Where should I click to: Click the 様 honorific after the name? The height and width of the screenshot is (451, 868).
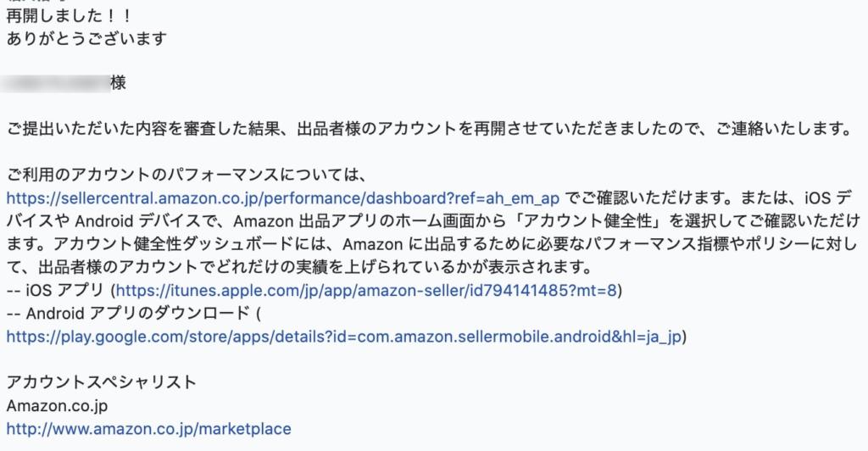click(118, 83)
